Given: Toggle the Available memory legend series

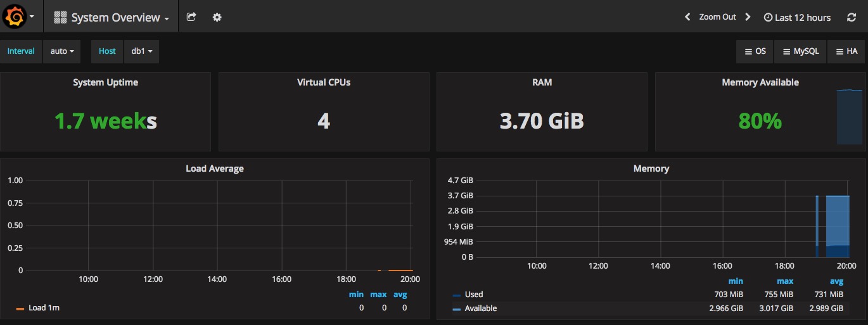Looking at the screenshot, I should [x=481, y=308].
